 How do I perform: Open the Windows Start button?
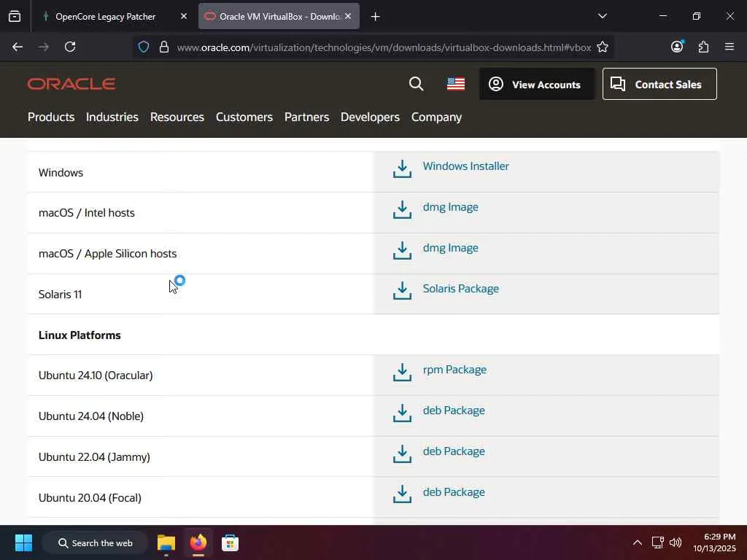click(23, 542)
